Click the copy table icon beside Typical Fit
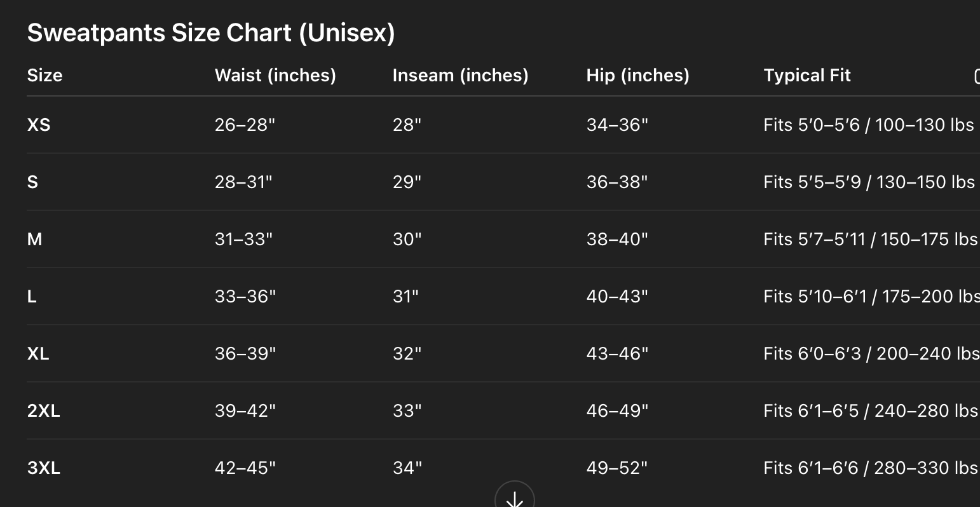 977,76
